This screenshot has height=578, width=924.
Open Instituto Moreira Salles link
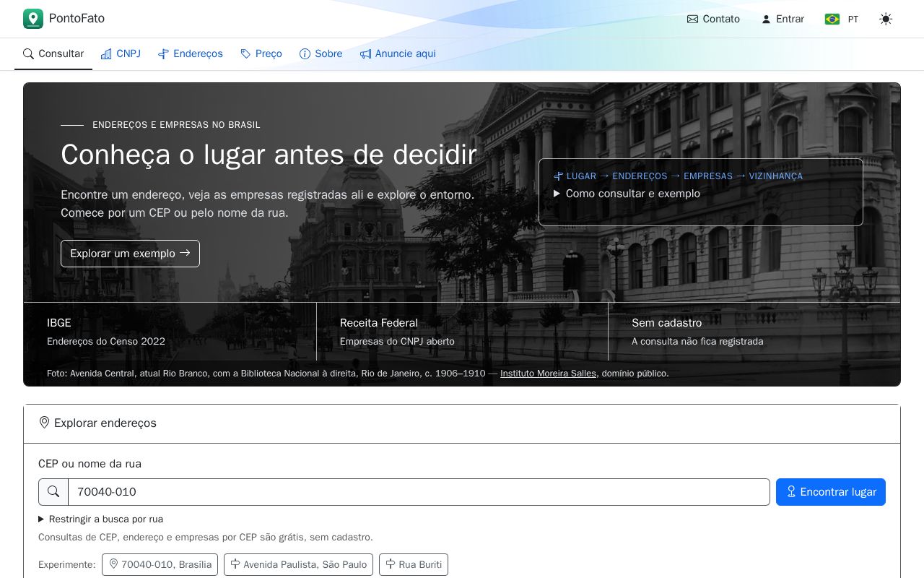[548, 374]
